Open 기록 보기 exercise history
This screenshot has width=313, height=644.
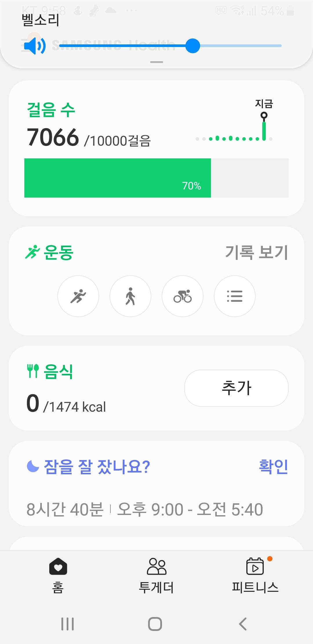click(256, 252)
